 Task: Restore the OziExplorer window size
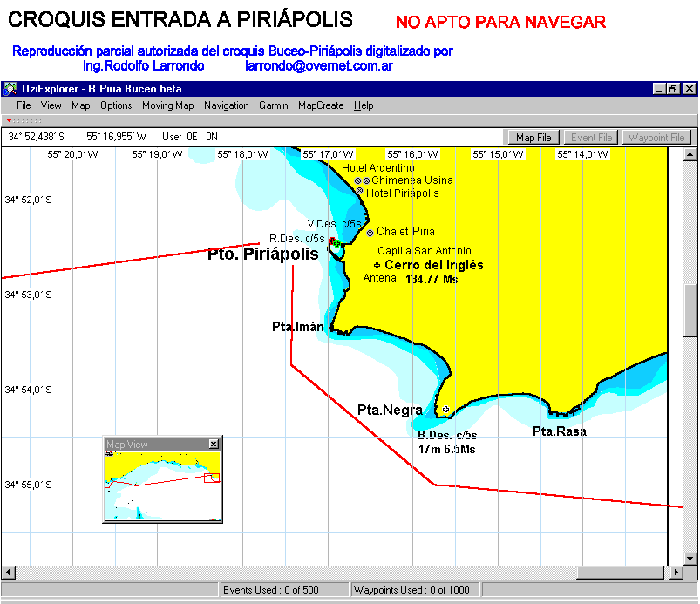[x=673, y=89]
